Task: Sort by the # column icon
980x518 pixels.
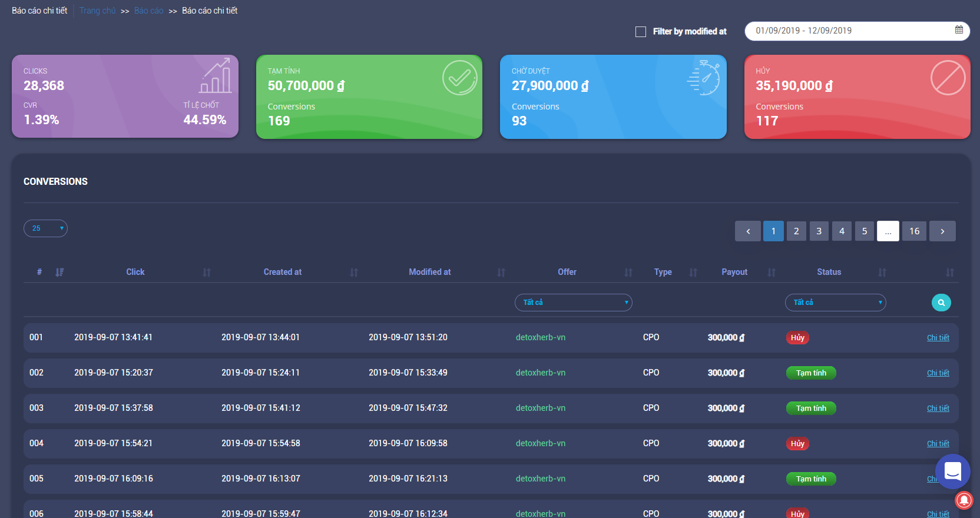Action: (59, 273)
